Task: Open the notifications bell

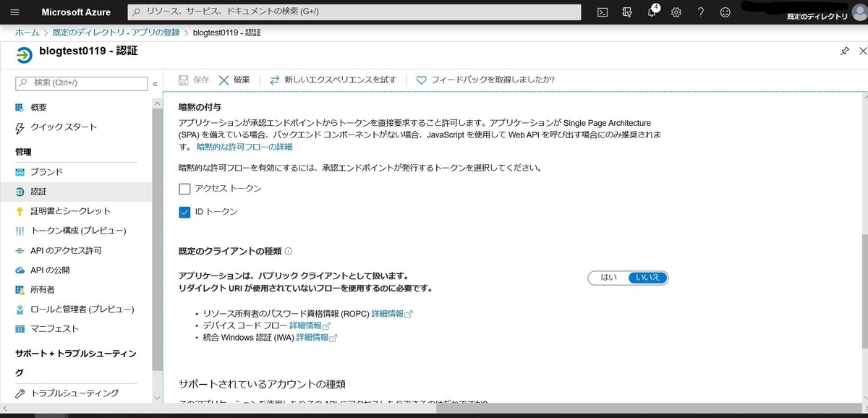Action: point(652,12)
